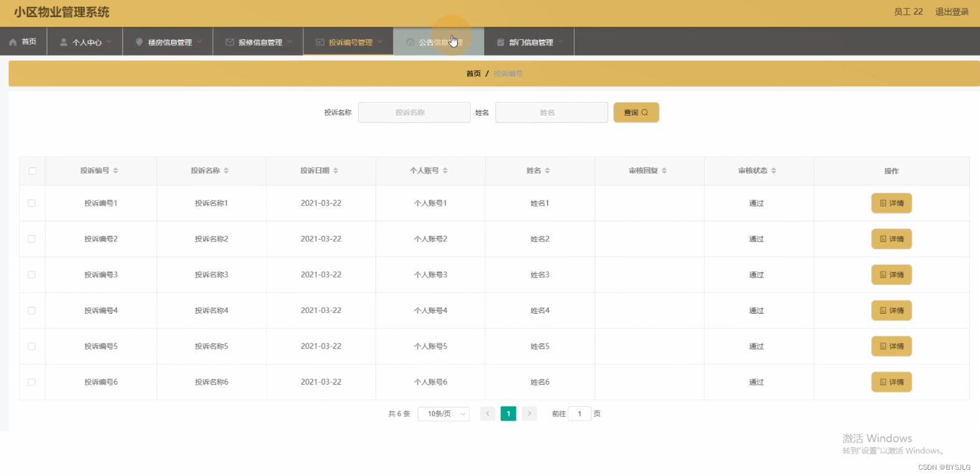Go to next page arrow
The image size is (980, 476).
point(529,413)
